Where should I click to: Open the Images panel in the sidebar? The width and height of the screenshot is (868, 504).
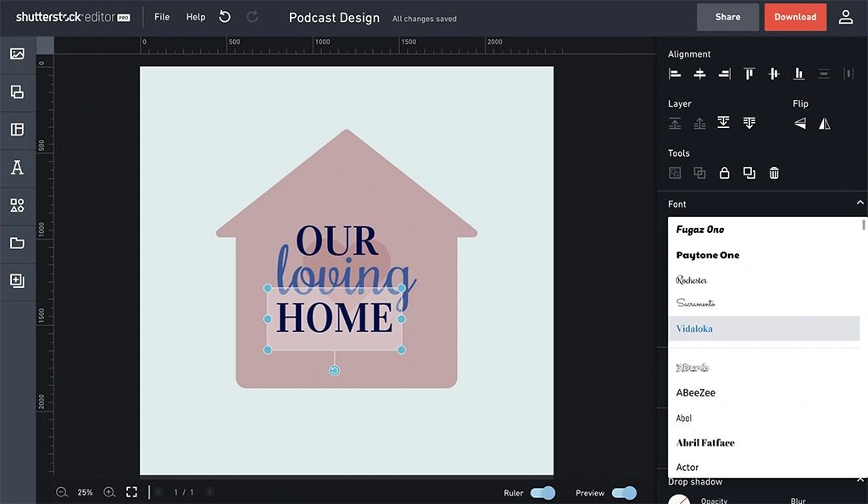point(18,54)
